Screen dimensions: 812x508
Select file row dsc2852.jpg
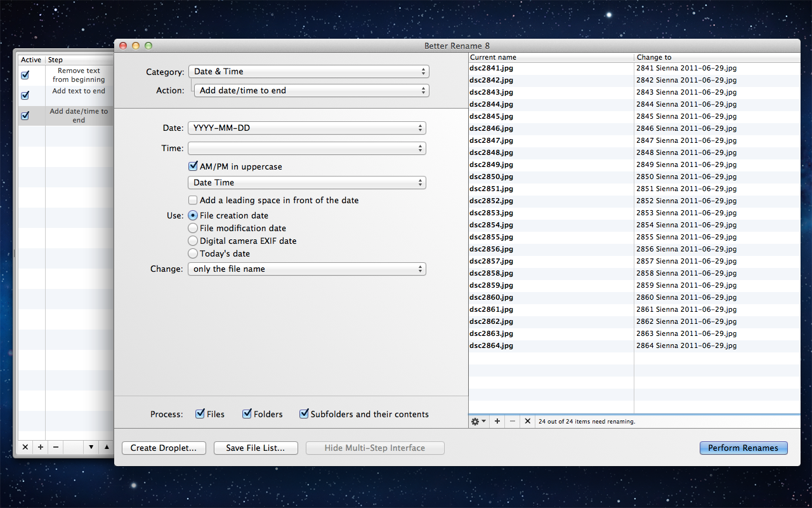click(551, 201)
